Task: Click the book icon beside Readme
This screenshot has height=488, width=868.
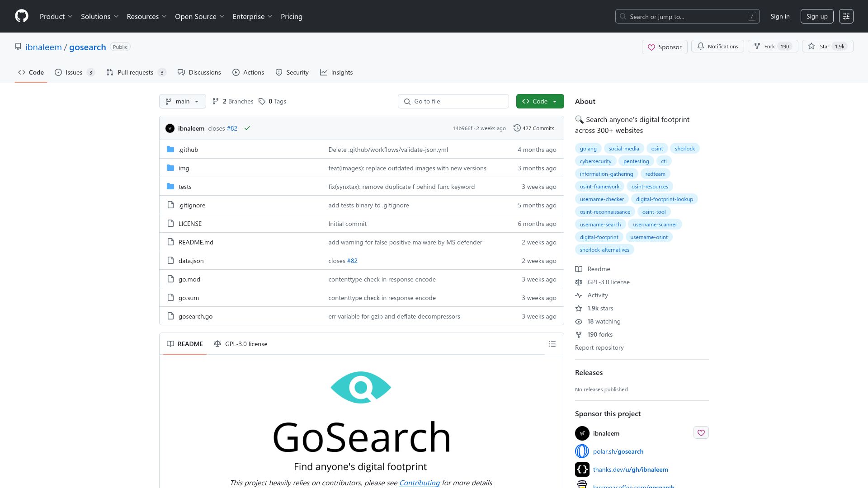Action: (579, 269)
